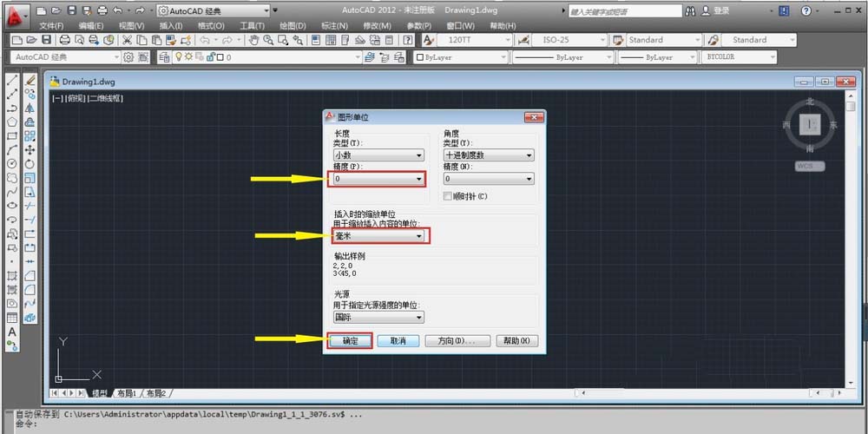Select the Move modify tool

click(x=30, y=149)
